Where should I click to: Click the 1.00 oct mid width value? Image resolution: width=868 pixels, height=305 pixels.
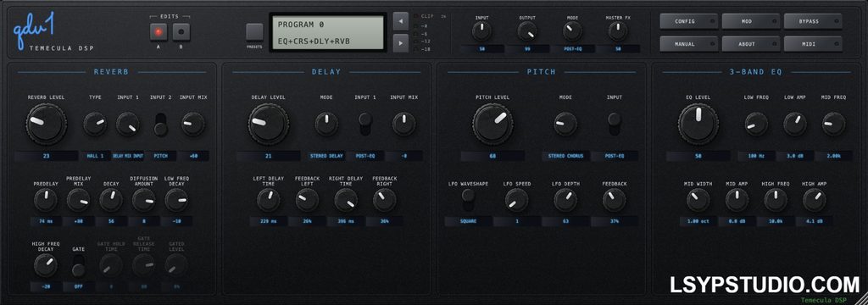click(x=698, y=221)
